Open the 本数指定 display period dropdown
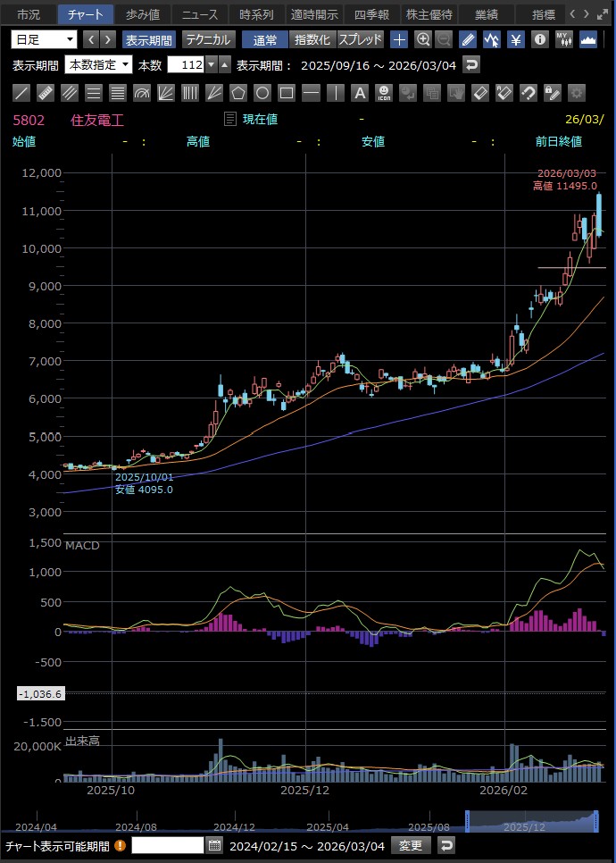 click(x=98, y=64)
